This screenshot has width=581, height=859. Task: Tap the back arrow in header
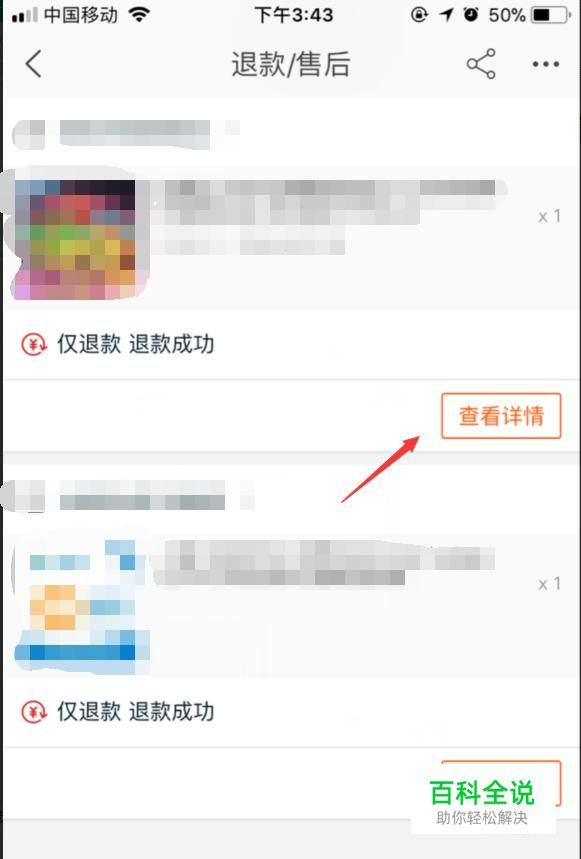pos(33,64)
